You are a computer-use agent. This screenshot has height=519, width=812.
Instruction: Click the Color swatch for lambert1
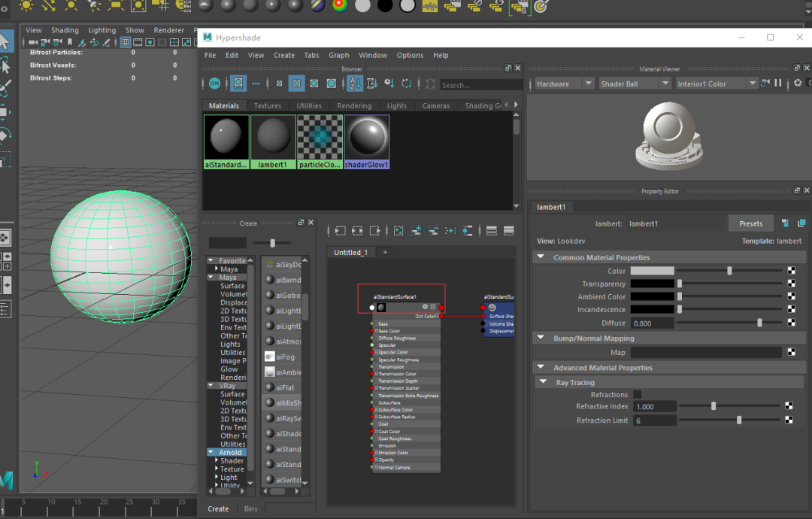[x=652, y=271]
